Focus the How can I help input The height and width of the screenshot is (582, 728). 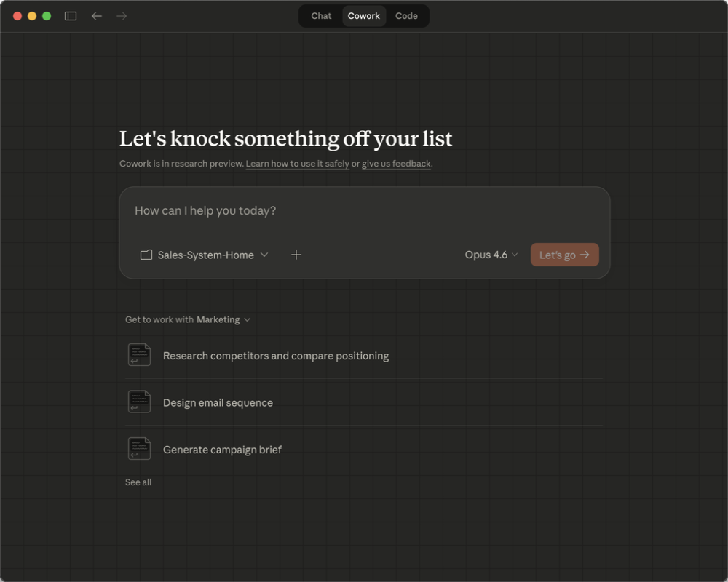coord(364,211)
